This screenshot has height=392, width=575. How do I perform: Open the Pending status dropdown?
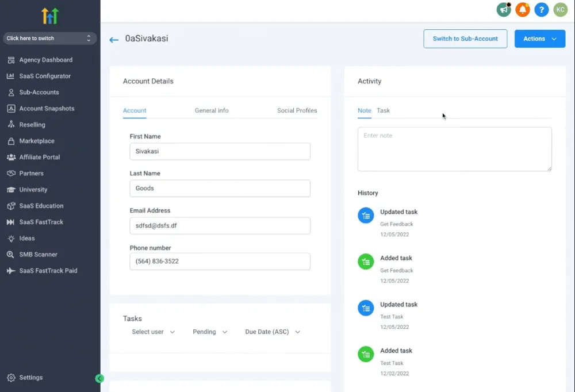coord(210,332)
